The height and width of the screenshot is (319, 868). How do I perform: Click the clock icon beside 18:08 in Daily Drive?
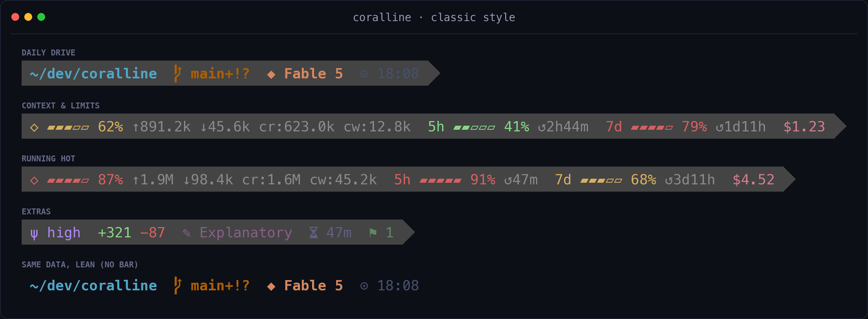364,74
